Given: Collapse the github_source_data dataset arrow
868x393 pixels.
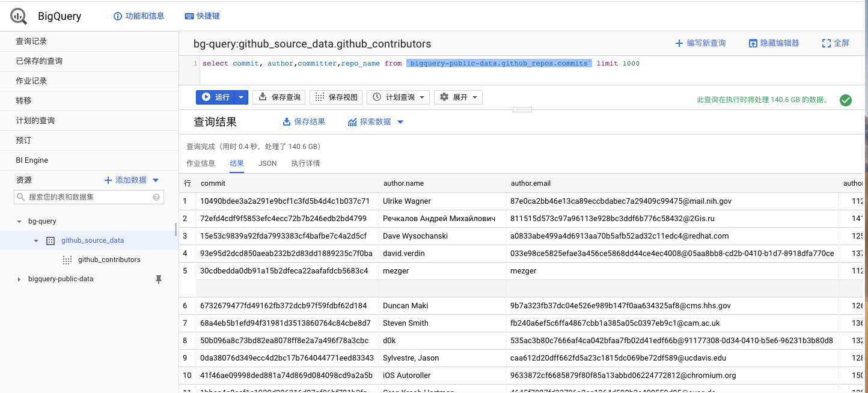Looking at the screenshot, I should coord(36,241).
